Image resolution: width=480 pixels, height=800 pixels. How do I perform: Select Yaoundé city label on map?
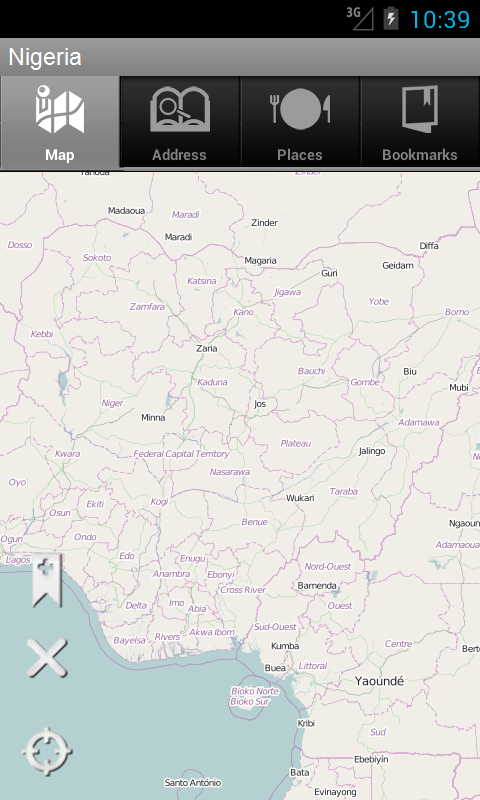pyautogui.click(x=380, y=681)
